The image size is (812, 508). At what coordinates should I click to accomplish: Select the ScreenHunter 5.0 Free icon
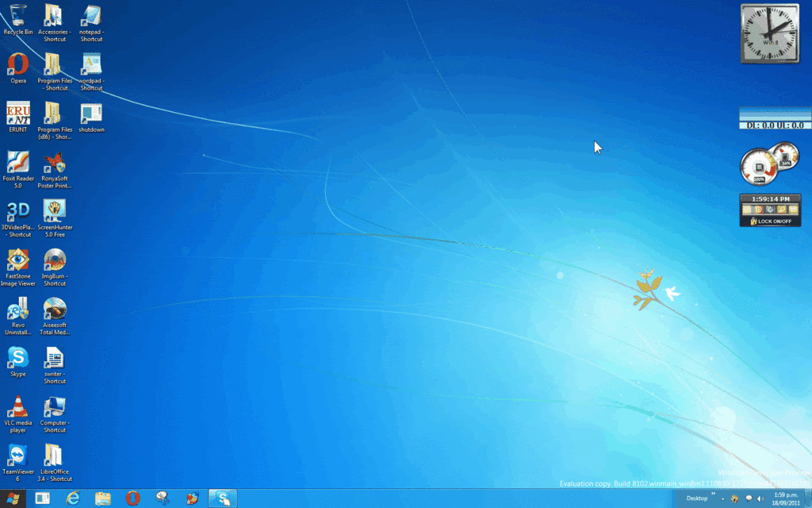[55, 211]
